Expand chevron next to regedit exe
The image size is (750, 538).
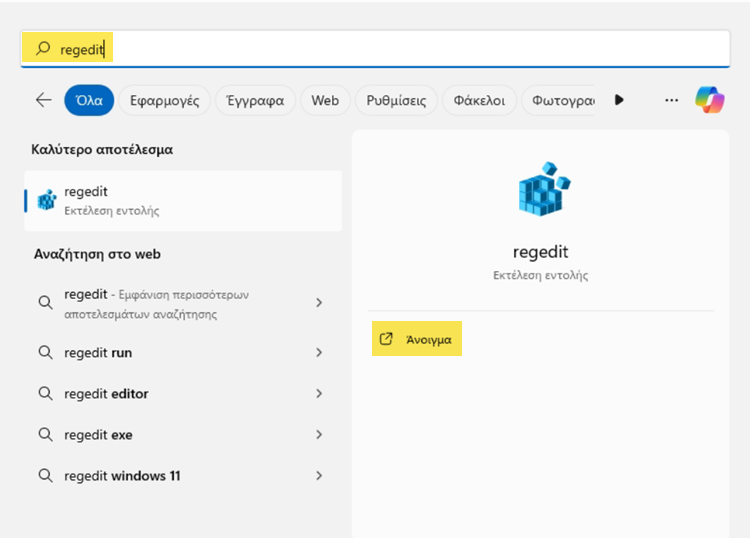(319, 434)
